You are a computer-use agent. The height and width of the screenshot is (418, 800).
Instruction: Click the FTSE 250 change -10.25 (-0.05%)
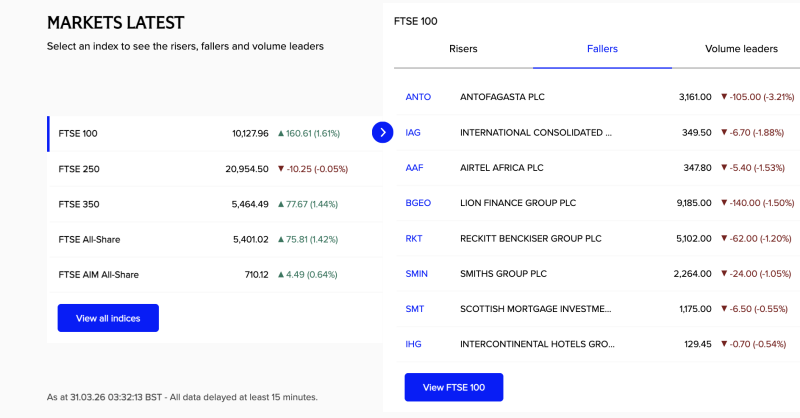point(313,169)
